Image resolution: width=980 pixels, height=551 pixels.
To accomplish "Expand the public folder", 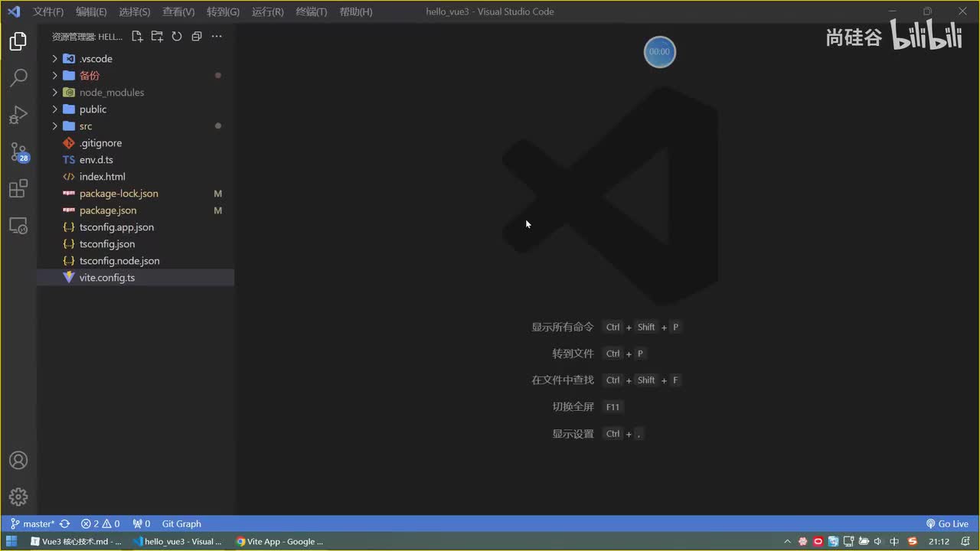I will click(93, 109).
